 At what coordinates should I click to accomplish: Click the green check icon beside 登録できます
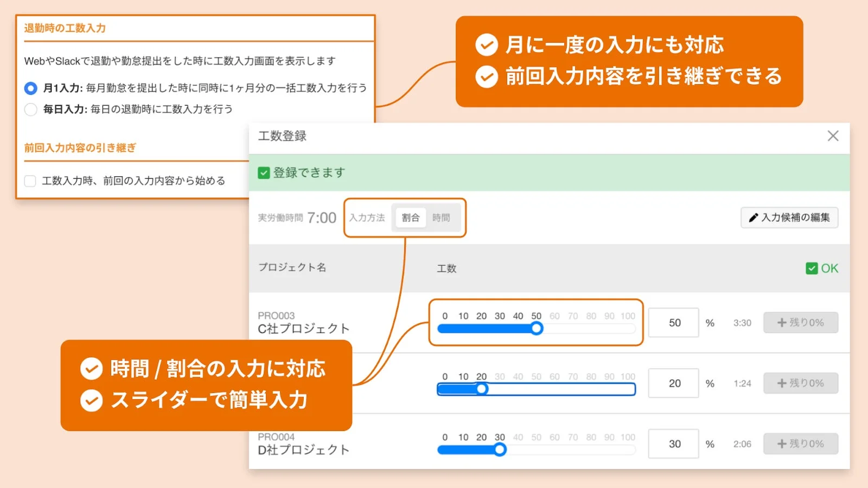coord(264,173)
